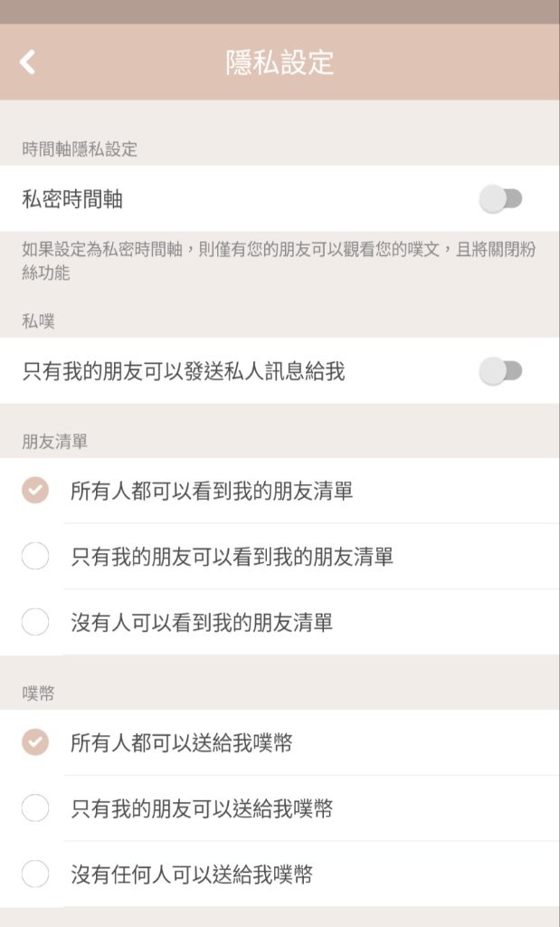The image size is (560, 927).
Task: Go back using the left arrow icon
Action: [x=27, y=62]
